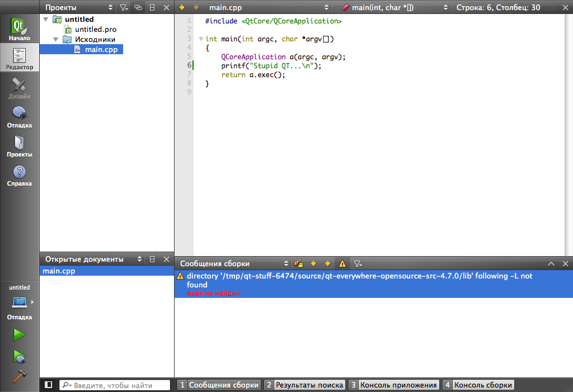
Task: Toggle showing warnings in build issues
Action: pos(342,263)
